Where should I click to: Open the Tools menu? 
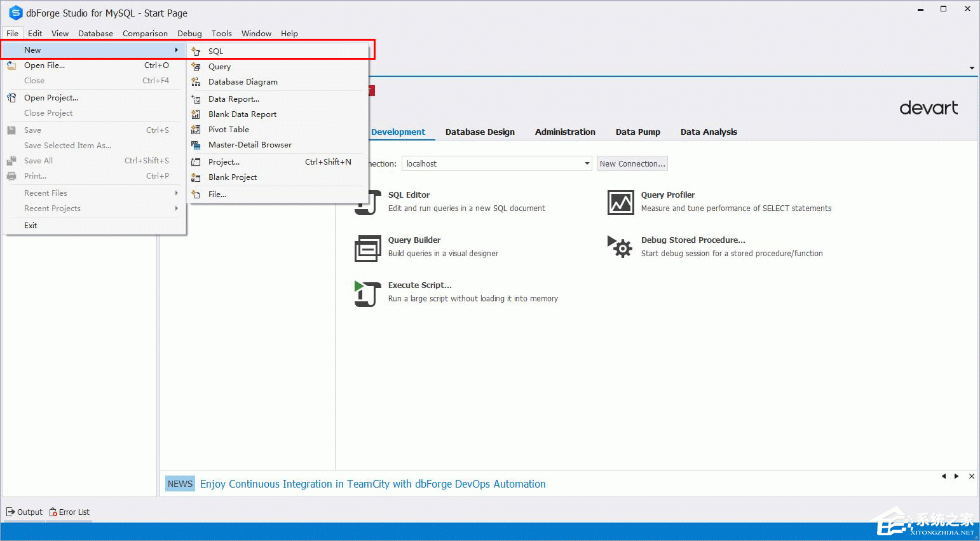pyautogui.click(x=221, y=34)
